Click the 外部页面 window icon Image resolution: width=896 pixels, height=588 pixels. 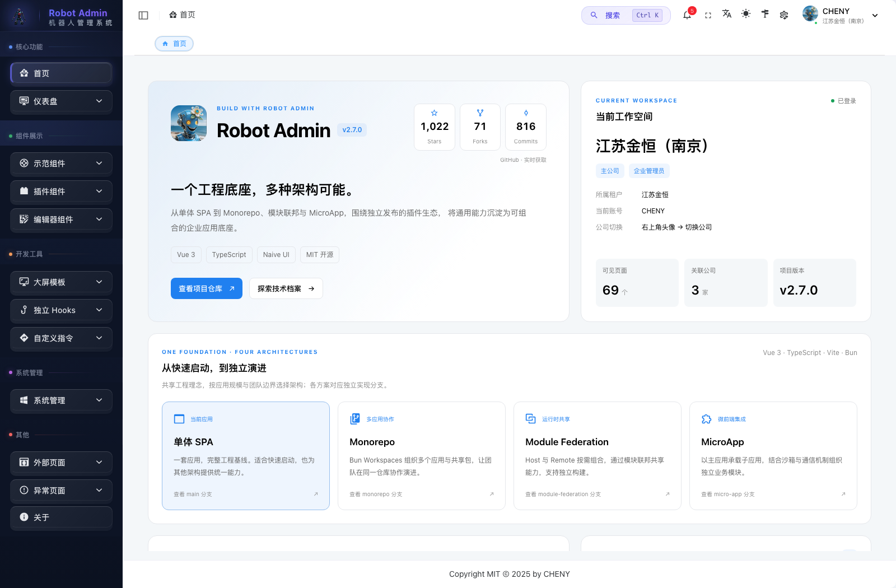[24, 462]
